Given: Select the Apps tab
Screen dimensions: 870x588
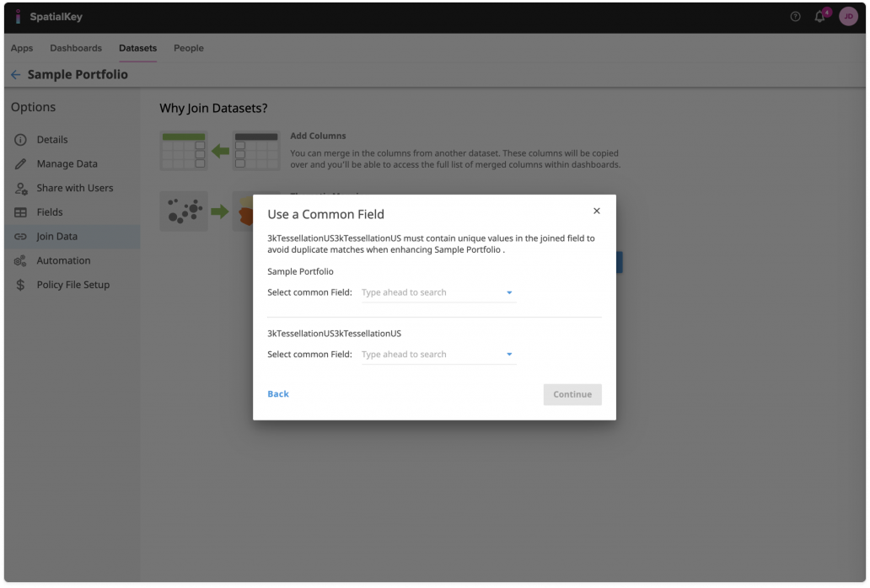Looking at the screenshot, I should [21, 48].
